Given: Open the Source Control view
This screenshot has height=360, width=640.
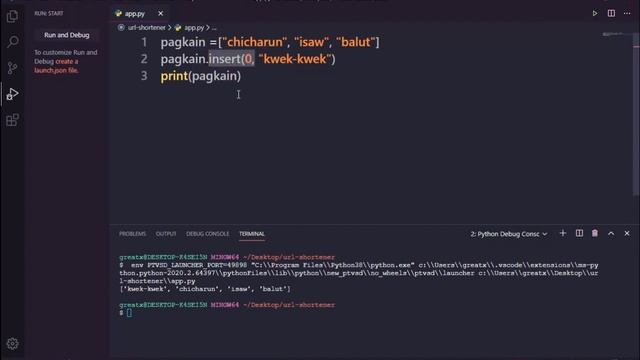Looking at the screenshot, I should pos(12,68).
